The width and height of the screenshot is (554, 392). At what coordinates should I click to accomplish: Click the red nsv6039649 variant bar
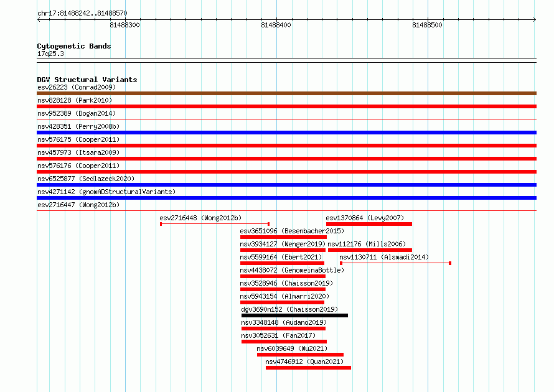[300, 355]
